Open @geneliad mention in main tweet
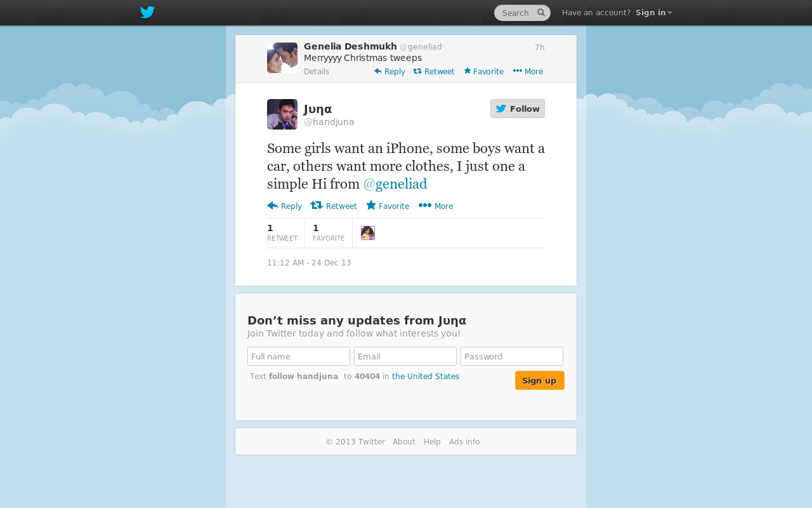 click(395, 184)
